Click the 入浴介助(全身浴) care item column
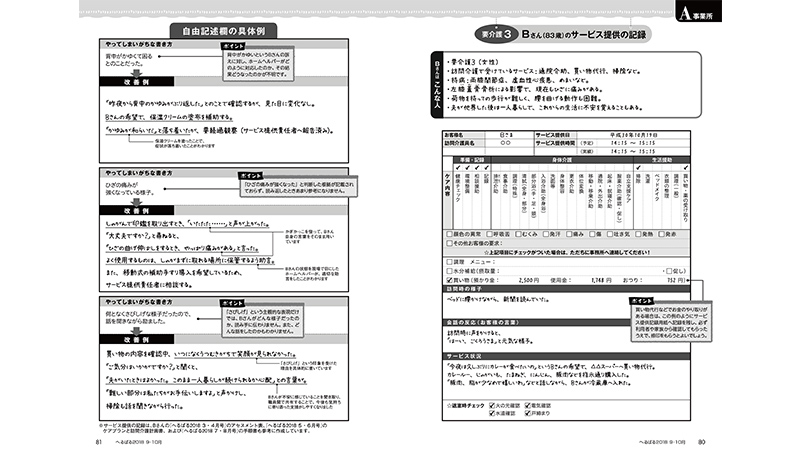This screenshot has width=800, height=450. [x=544, y=193]
